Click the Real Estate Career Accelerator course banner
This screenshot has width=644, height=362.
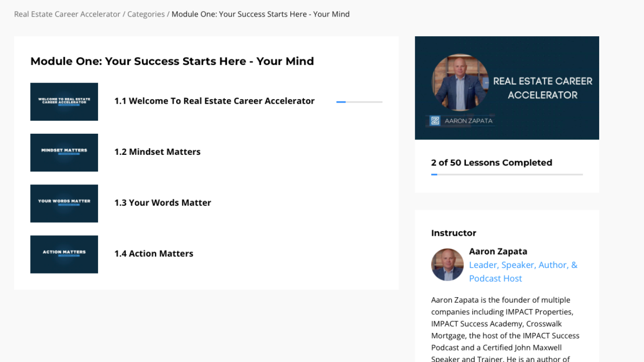click(x=507, y=88)
